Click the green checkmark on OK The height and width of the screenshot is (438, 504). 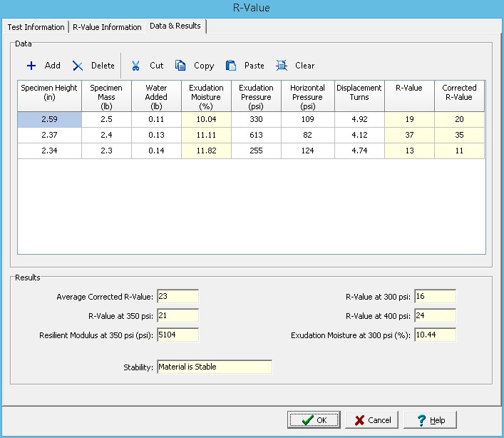(308, 420)
